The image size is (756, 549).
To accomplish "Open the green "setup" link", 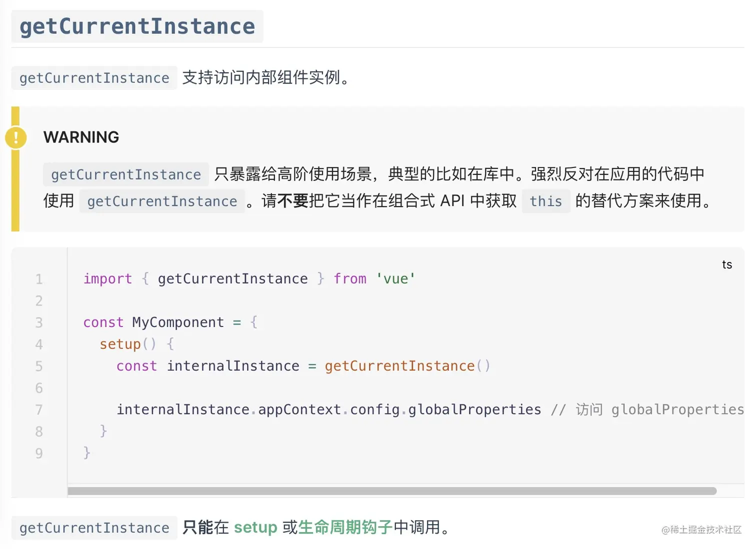I will click(x=255, y=527).
